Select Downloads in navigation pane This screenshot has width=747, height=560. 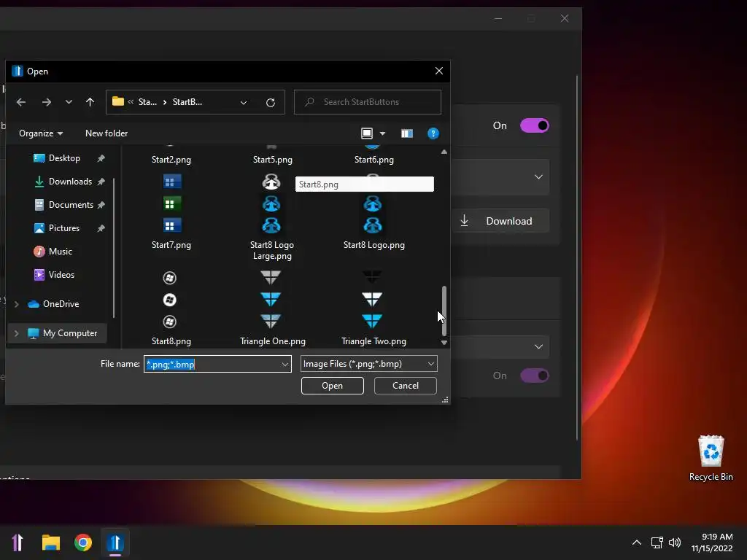coord(69,182)
